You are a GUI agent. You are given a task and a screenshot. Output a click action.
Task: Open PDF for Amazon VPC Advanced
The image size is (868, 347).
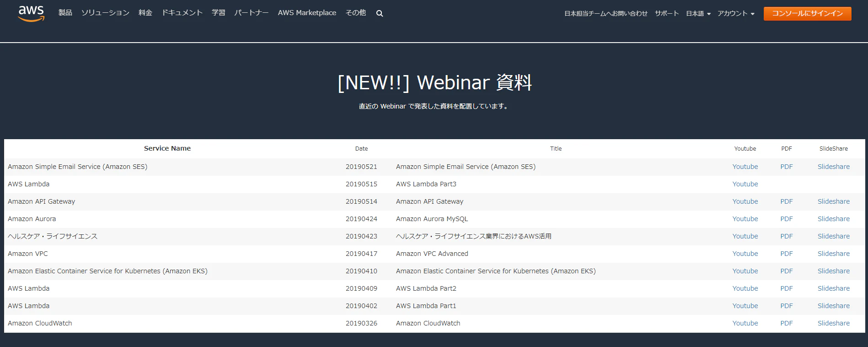[x=787, y=254]
